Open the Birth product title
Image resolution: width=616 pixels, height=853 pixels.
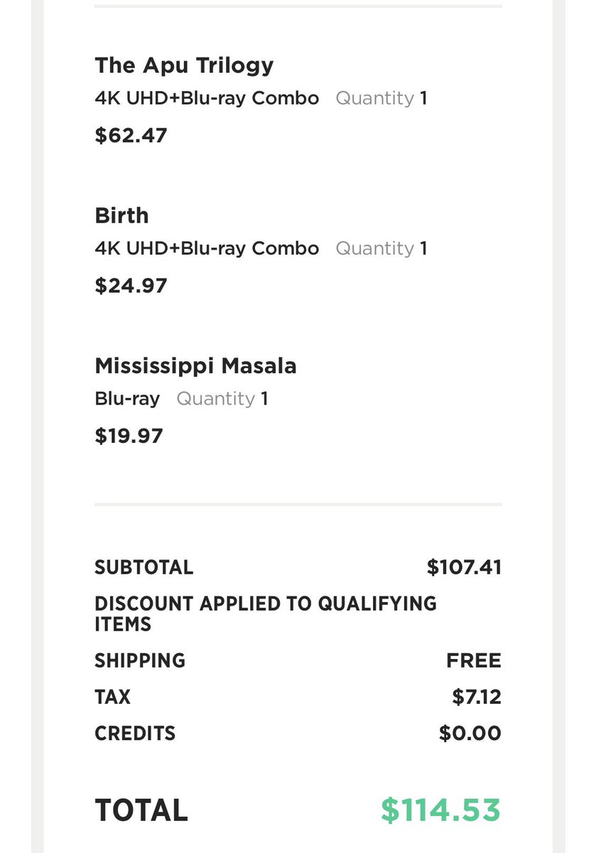point(121,215)
